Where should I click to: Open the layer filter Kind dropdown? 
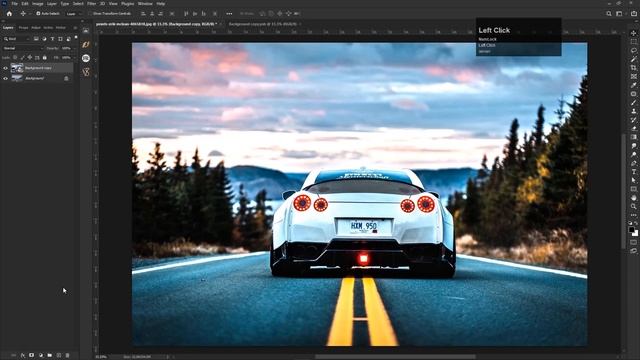[x=16, y=39]
